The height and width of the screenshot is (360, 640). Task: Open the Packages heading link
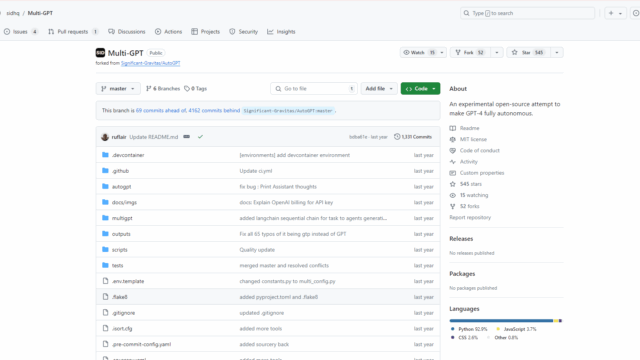point(462,274)
